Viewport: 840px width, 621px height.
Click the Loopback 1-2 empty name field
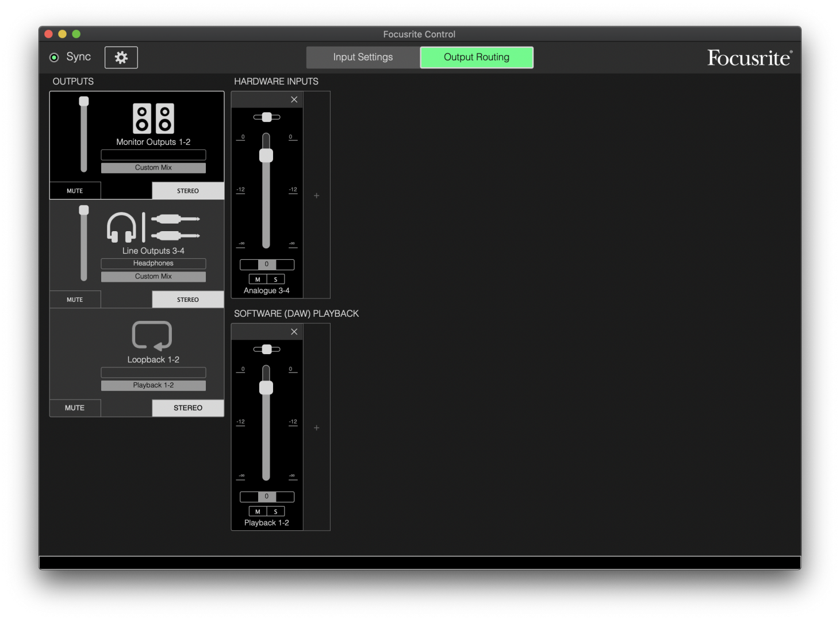pos(154,372)
